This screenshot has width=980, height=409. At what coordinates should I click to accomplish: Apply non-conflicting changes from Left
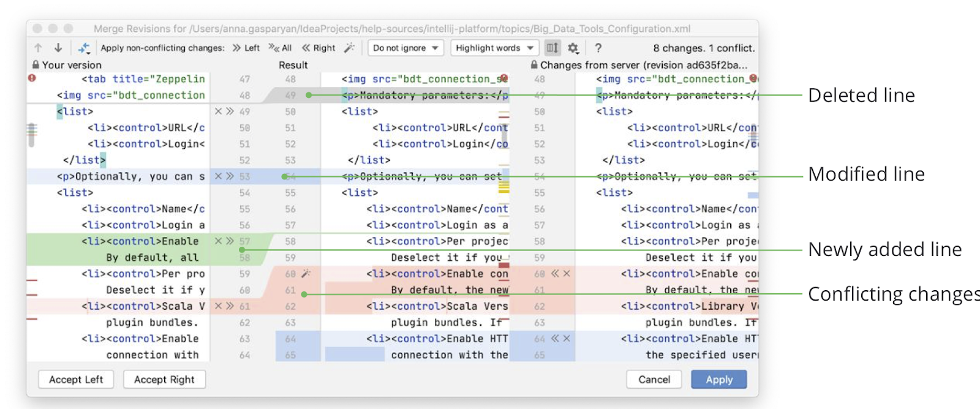click(246, 48)
